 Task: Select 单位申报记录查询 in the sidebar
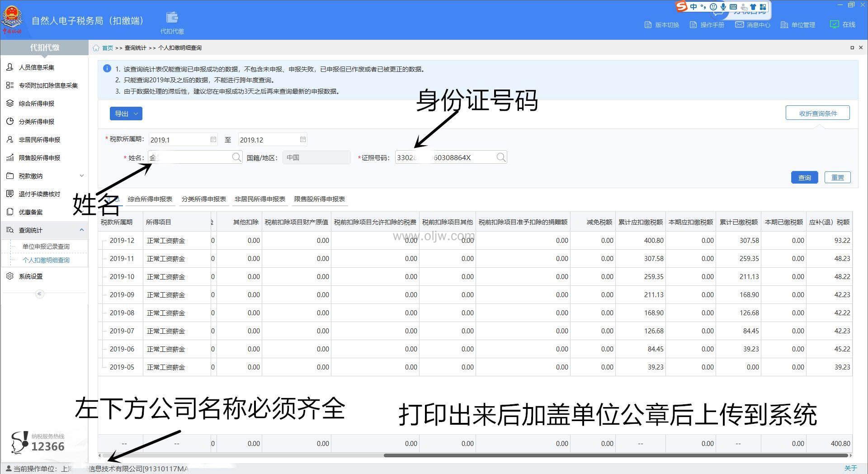[46, 246]
